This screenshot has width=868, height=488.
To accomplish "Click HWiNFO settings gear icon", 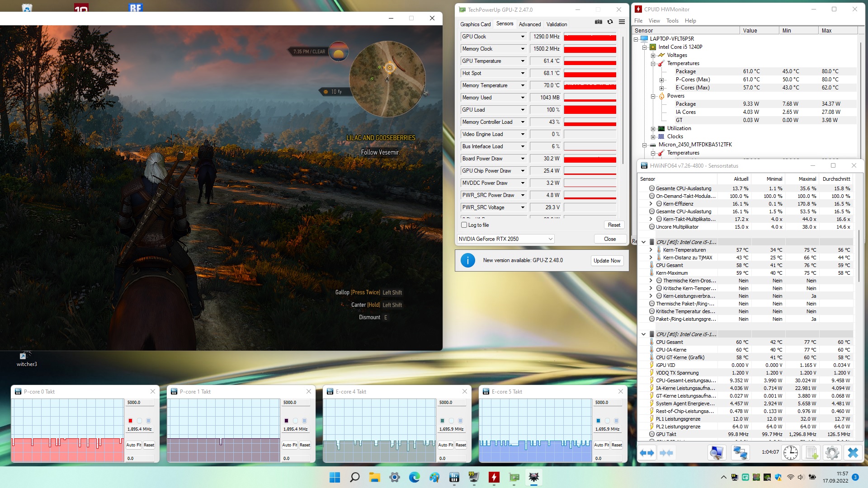I will pyautogui.click(x=832, y=452).
